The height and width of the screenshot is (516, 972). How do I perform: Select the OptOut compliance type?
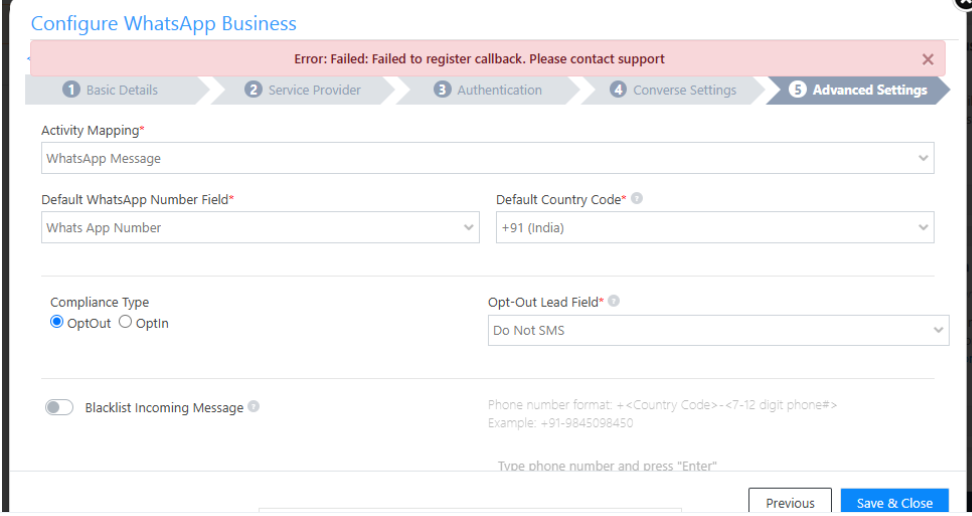click(x=57, y=322)
